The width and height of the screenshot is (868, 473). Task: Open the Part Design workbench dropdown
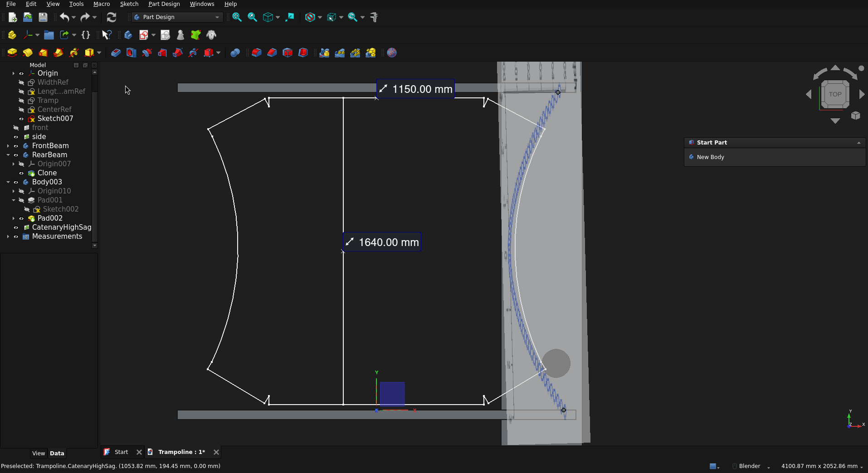(x=177, y=17)
